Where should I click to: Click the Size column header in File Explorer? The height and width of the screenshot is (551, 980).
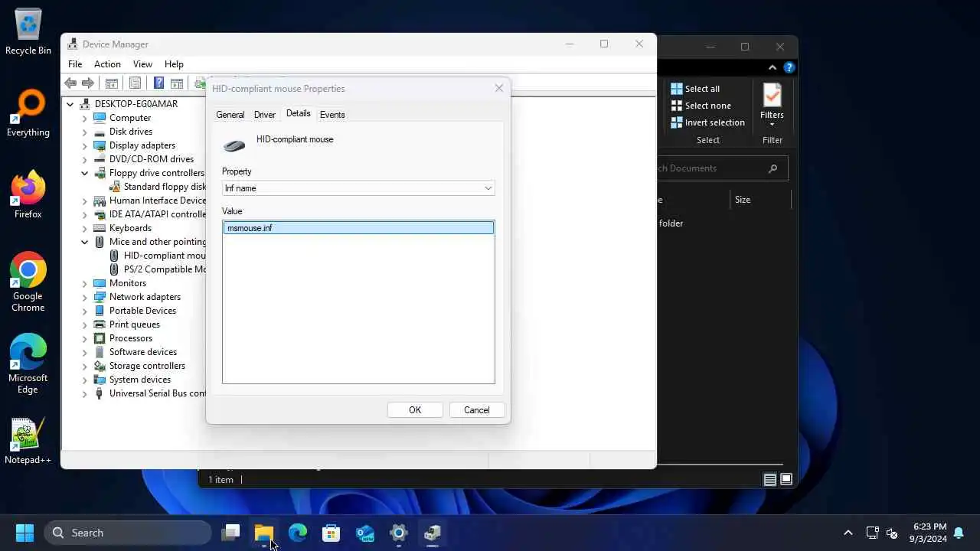[759, 200]
